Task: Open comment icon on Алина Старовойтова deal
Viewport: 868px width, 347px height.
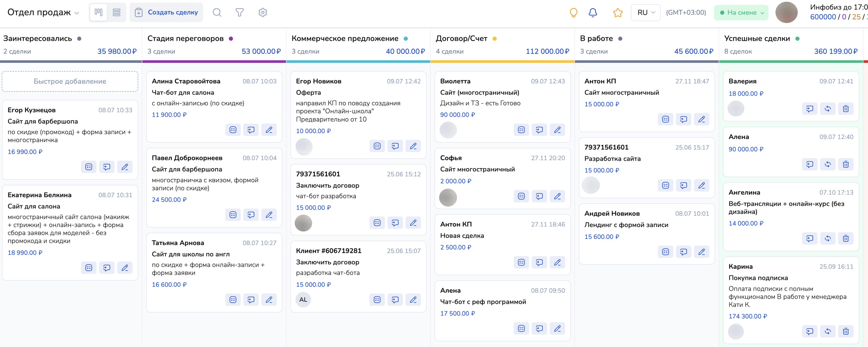Action: coord(251,130)
